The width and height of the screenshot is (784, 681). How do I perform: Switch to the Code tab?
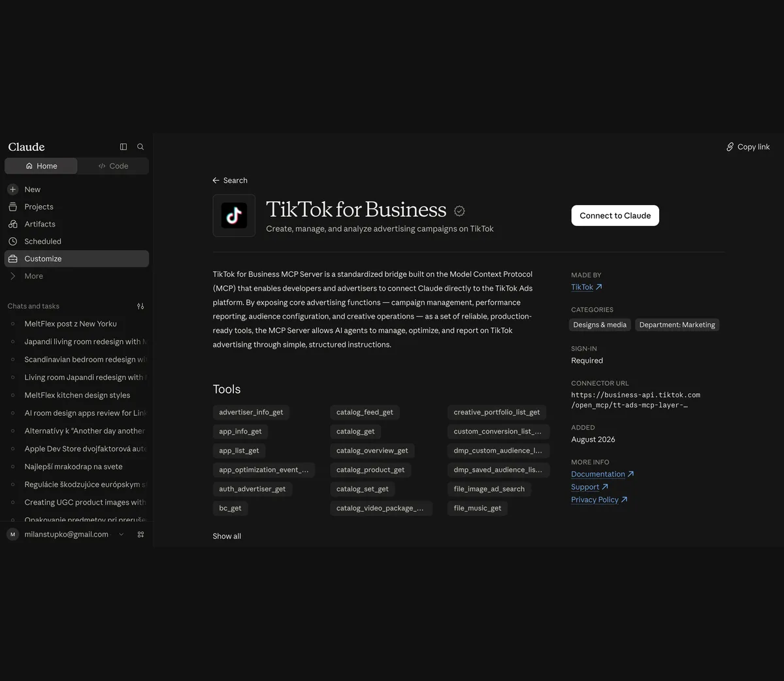click(113, 166)
